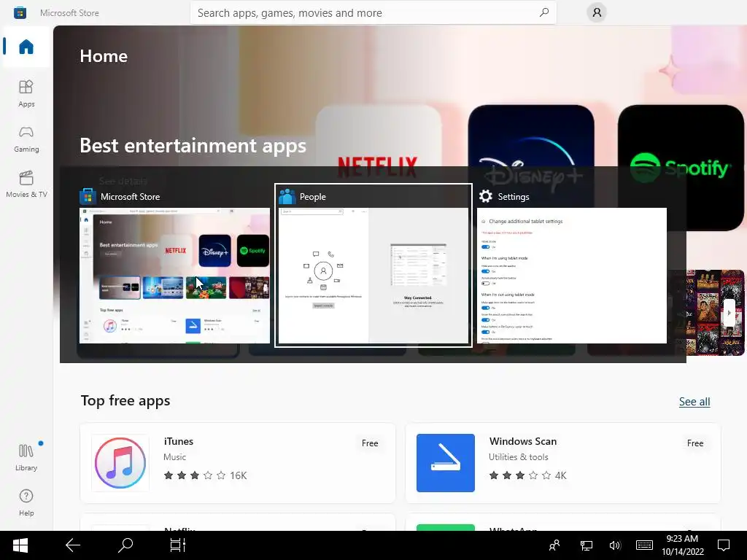This screenshot has height=560, width=747.
Task: Open taskbar Search
Action: point(125,545)
